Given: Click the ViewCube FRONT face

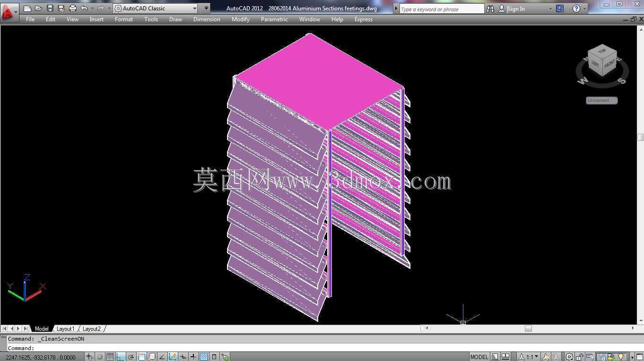Looking at the screenshot, I should (609, 63).
